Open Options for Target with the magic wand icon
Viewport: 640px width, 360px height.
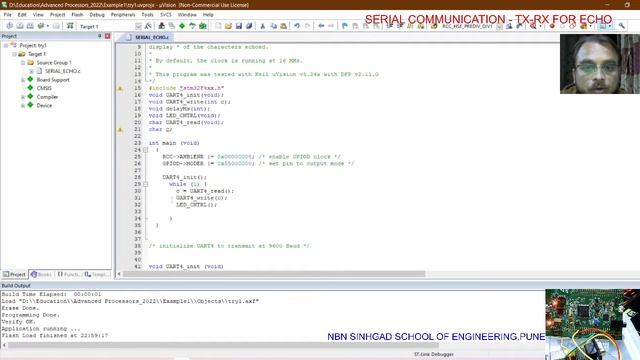(148, 26)
